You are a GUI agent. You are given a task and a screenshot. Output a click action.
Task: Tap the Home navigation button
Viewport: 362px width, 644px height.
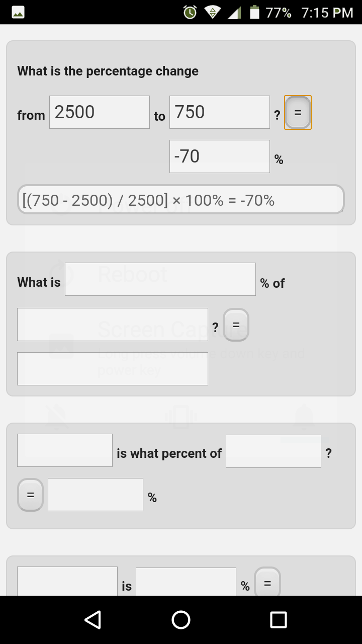181,620
